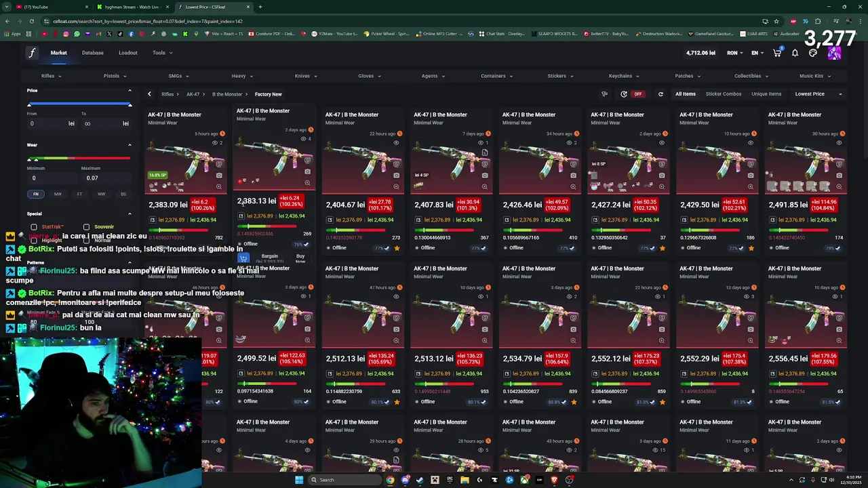Switch to the Loadout tab
Image resolution: width=868 pixels, height=488 pixels.
(128, 53)
